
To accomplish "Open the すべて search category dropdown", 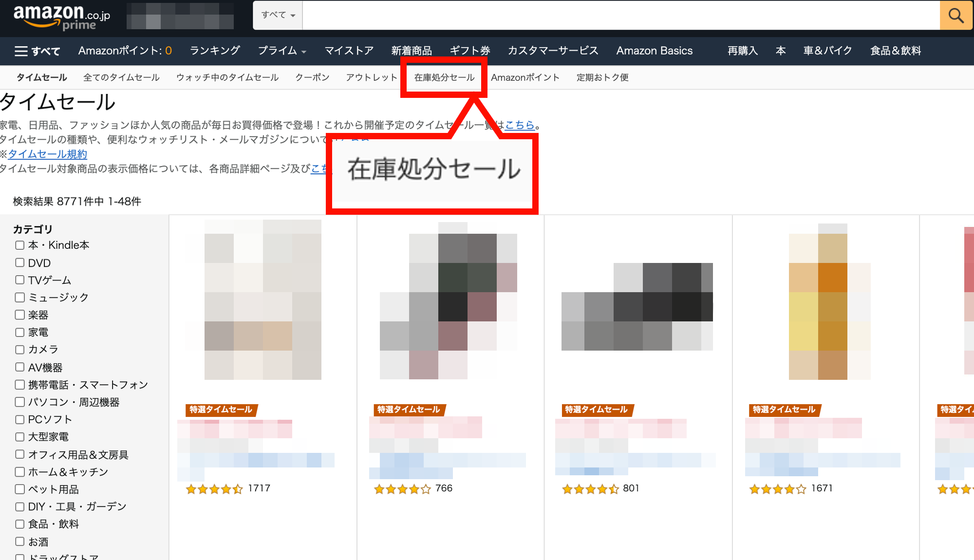I will click(x=277, y=15).
